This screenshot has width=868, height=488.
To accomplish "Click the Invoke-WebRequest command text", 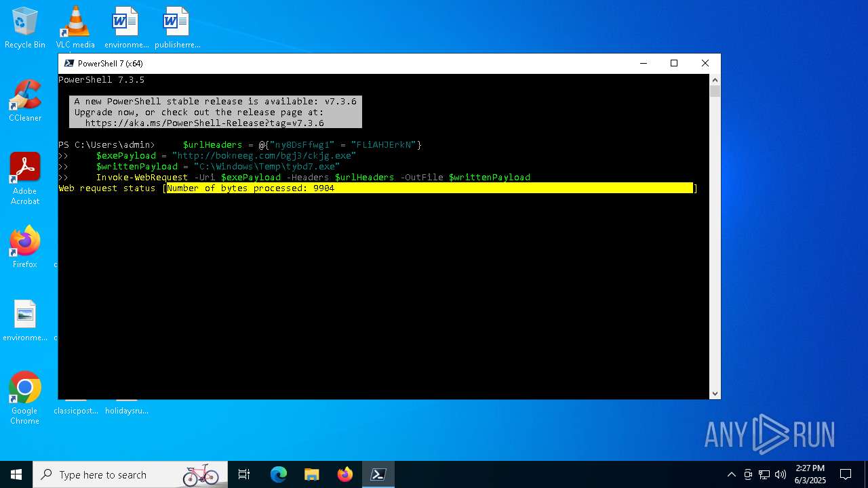I will [x=142, y=178].
